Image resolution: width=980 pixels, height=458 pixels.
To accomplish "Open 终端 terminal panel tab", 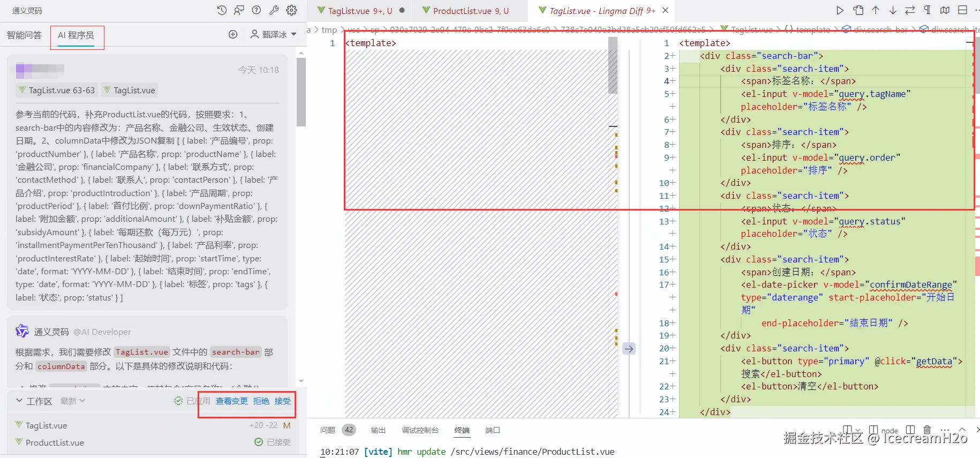I will pyautogui.click(x=462, y=430).
